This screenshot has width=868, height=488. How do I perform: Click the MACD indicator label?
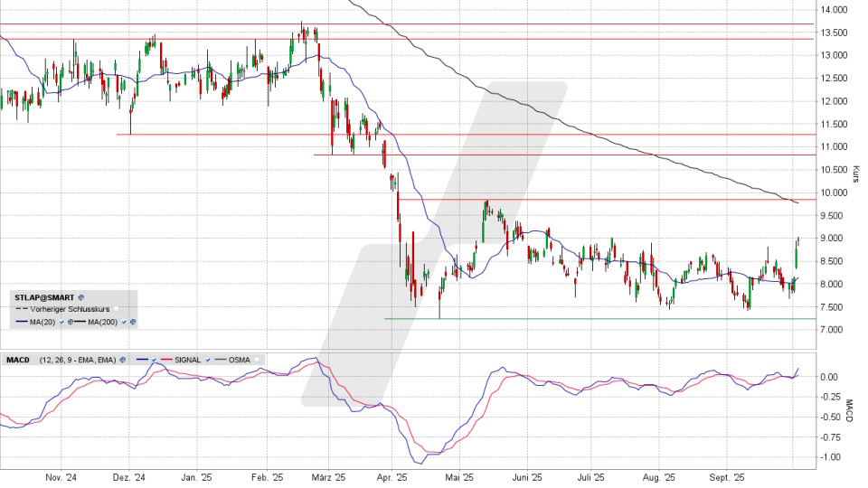pos(18,360)
